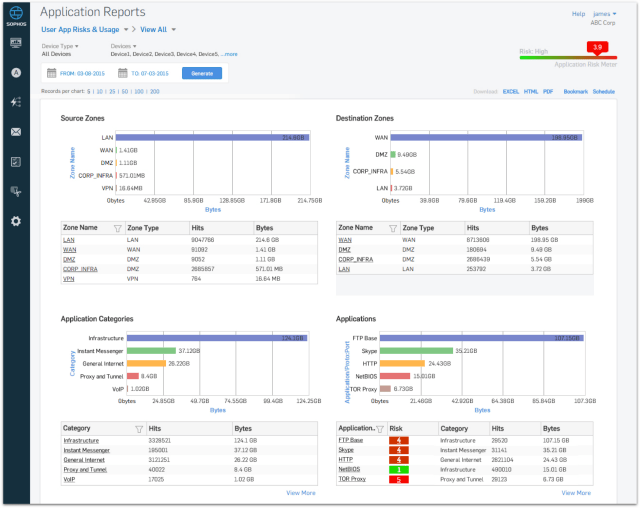Set records per chart to 25
This screenshot has width=640, height=508.
(111, 91)
